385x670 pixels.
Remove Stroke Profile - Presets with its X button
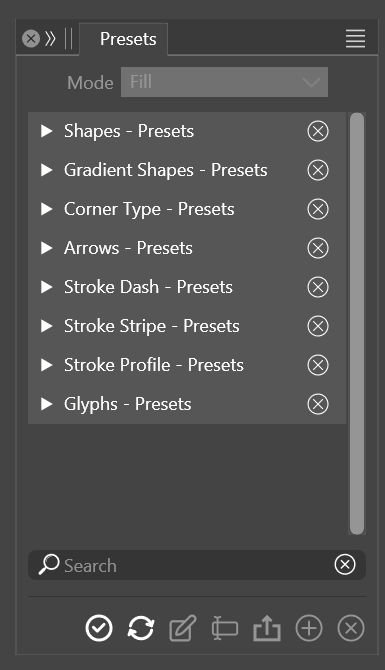(x=318, y=365)
